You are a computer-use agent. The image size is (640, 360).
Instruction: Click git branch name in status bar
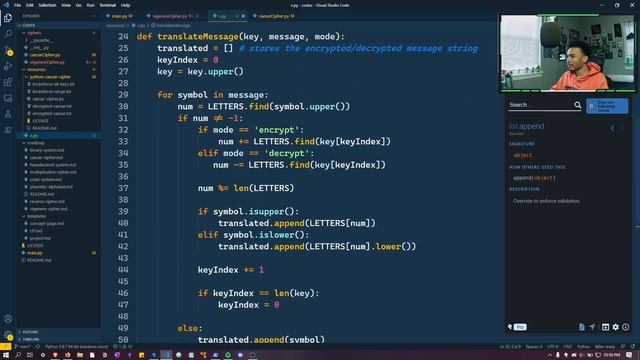[23, 347]
